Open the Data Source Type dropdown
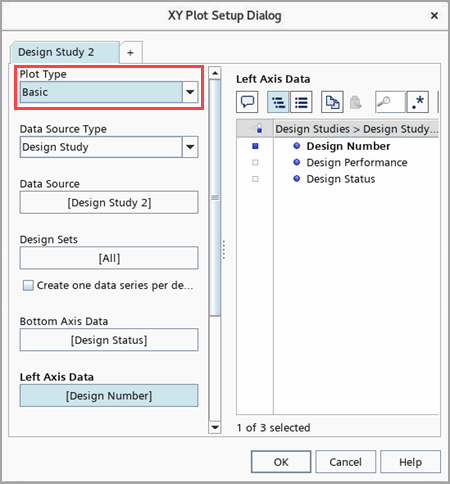Image resolution: width=450 pixels, height=484 pixels. (190, 147)
